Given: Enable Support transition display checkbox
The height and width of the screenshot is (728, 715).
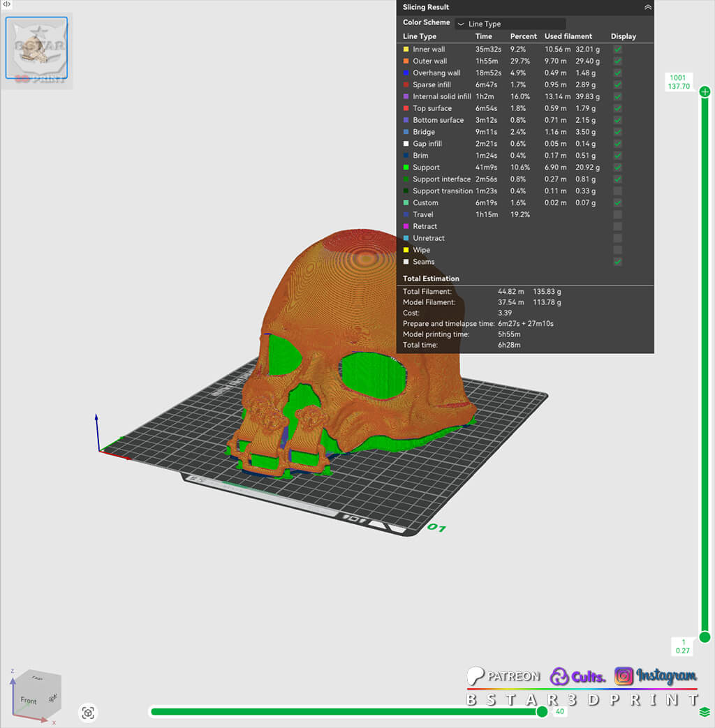Looking at the screenshot, I should tap(617, 191).
